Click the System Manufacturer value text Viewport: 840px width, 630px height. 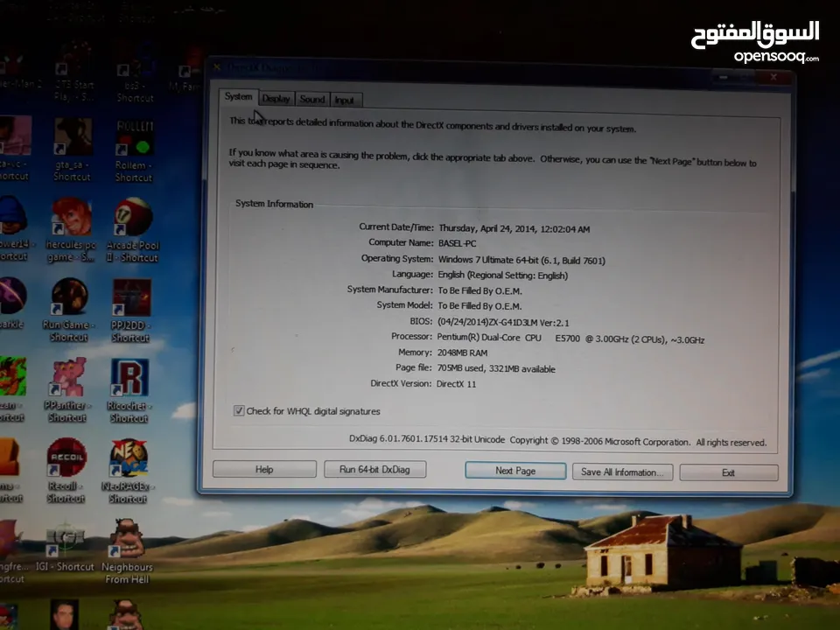480,290
